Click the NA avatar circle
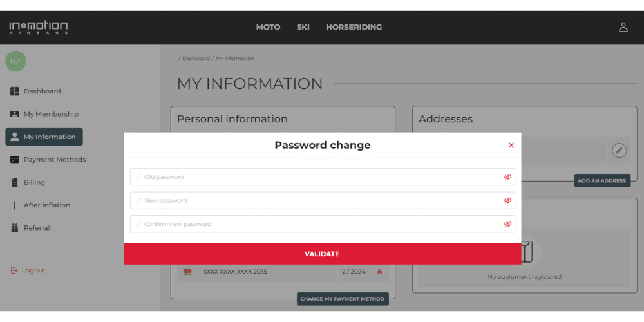The image size is (644, 322). click(15, 61)
